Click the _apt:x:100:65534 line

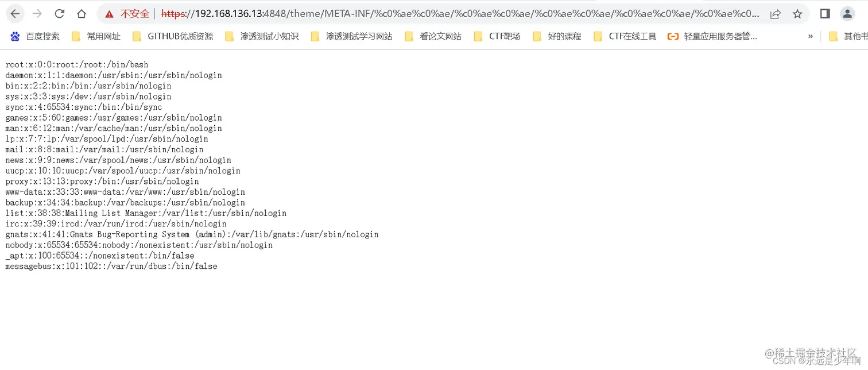click(x=100, y=256)
